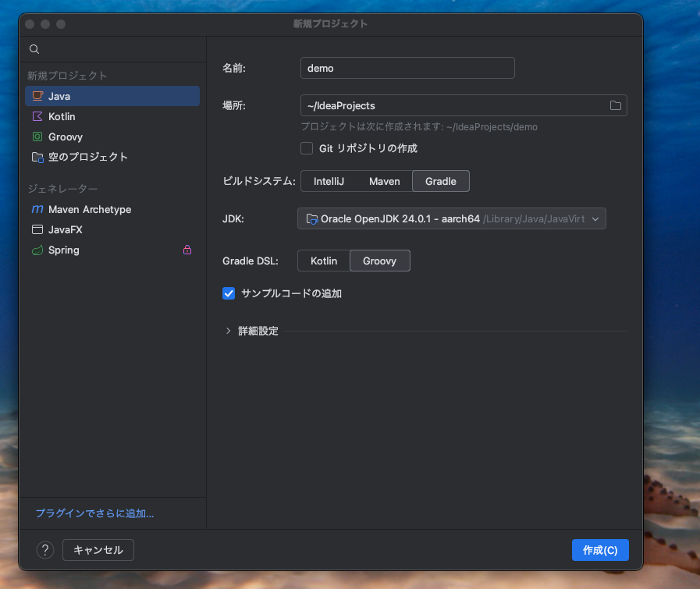Click the 新規プロジェクト sidebar header
The height and width of the screenshot is (589, 700).
[67, 76]
